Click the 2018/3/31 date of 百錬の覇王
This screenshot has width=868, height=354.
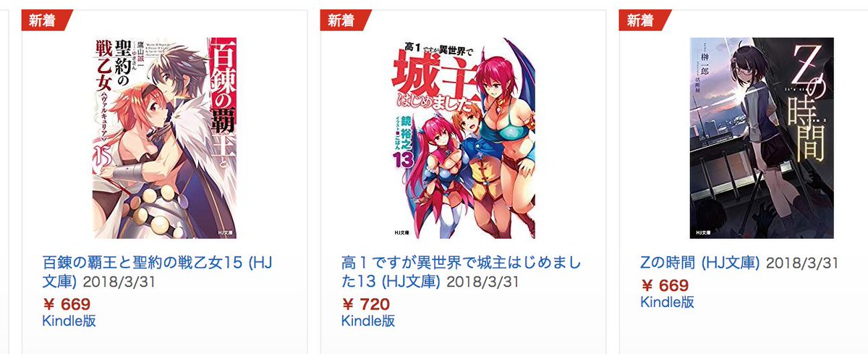119,281
